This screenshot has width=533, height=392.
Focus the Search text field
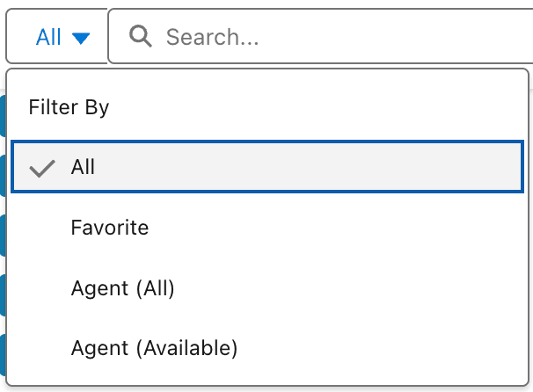pos(334,37)
